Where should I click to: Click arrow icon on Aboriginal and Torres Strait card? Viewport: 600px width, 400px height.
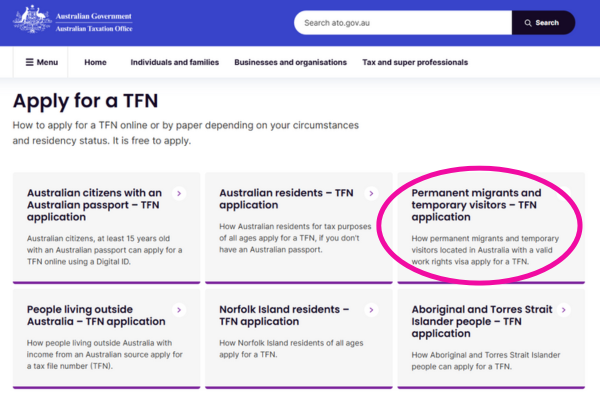[563, 310]
